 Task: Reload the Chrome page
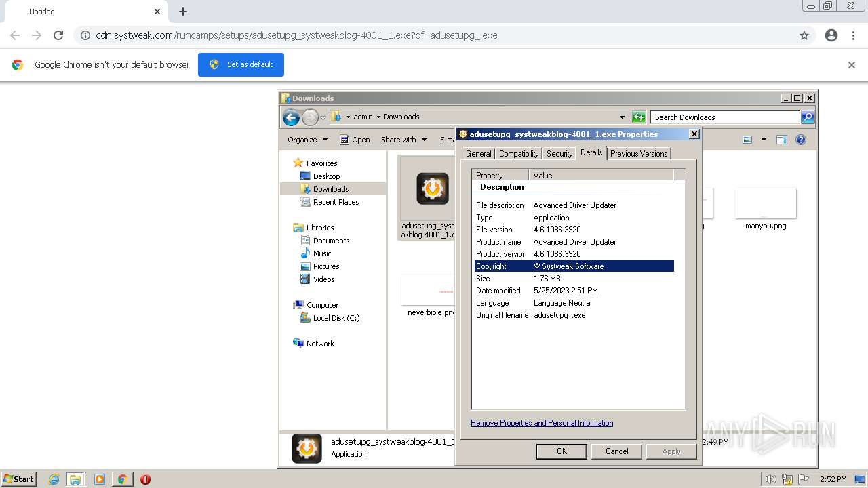pyautogui.click(x=58, y=35)
